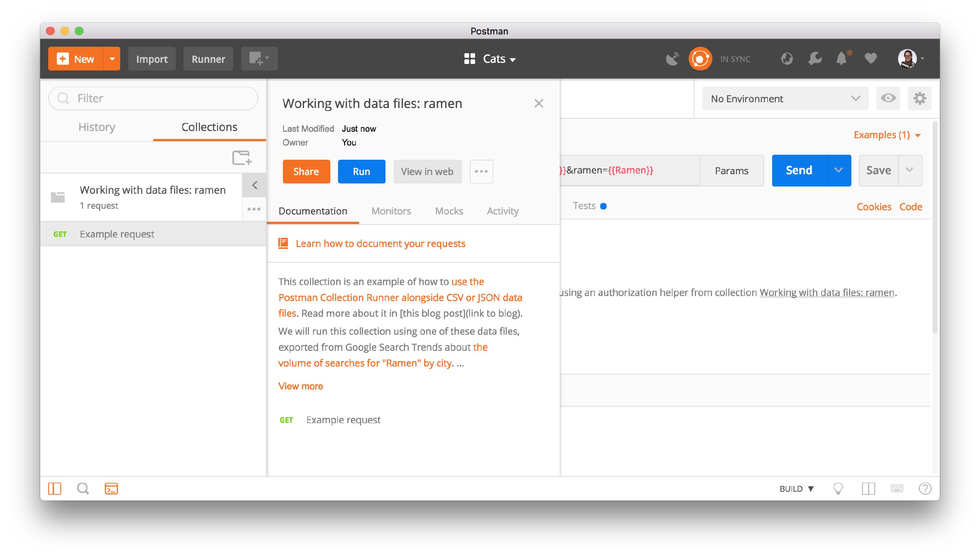The height and width of the screenshot is (558, 980).
Task: Click View more link
Action: pos(300,386)
